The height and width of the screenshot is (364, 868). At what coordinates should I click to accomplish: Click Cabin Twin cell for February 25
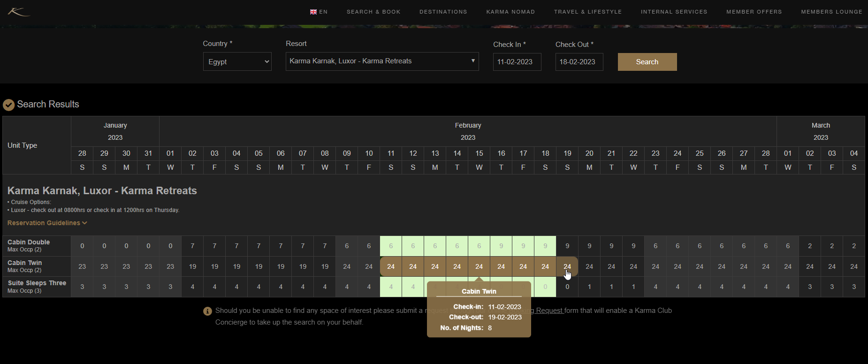point(700,266)
